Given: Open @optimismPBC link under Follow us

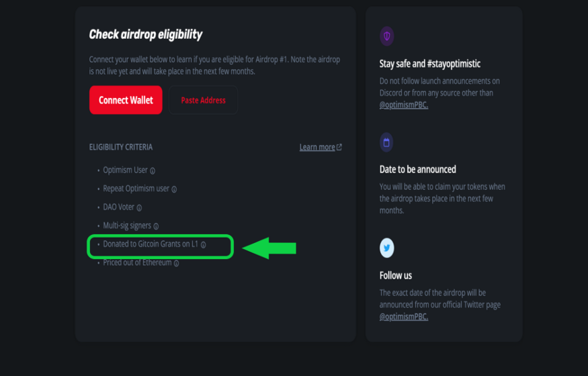Looking at the screenshot, I should pyautogui.click(x=403, y=317).
